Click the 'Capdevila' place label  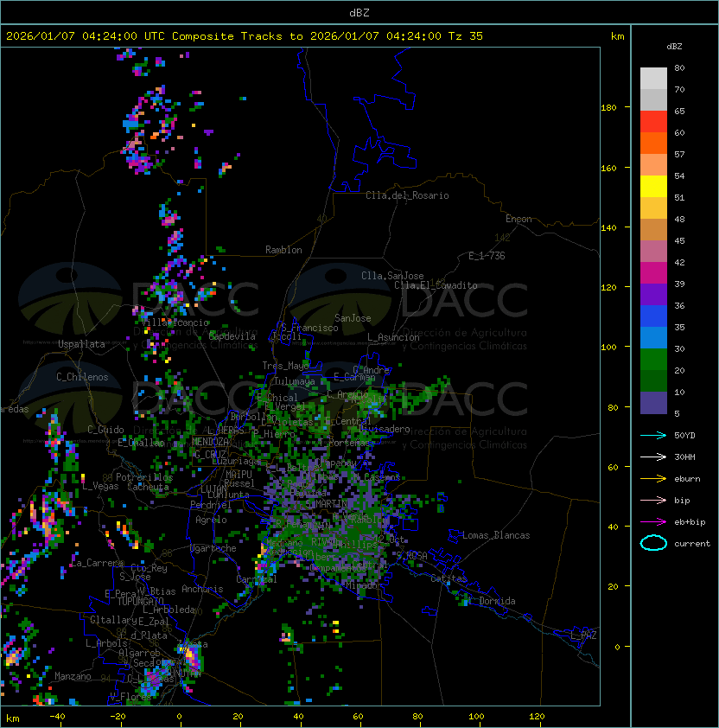[232, 336]
